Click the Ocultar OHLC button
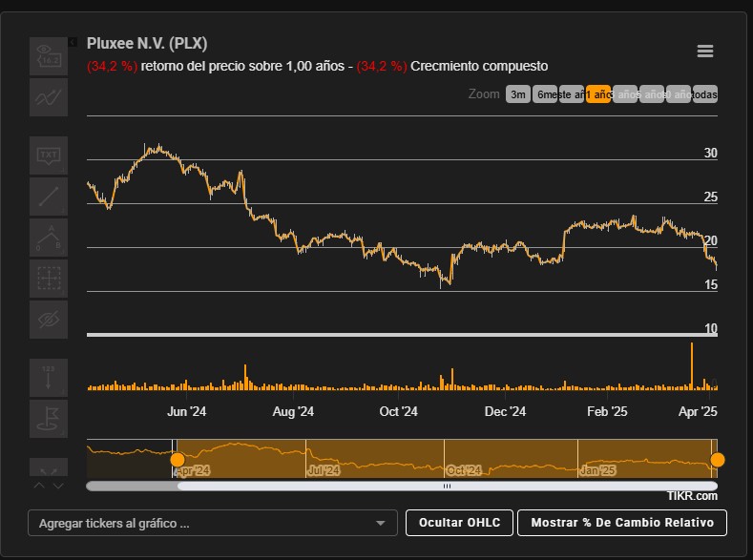This screenshot has height=560, width=753. click(x=459, y=523)
